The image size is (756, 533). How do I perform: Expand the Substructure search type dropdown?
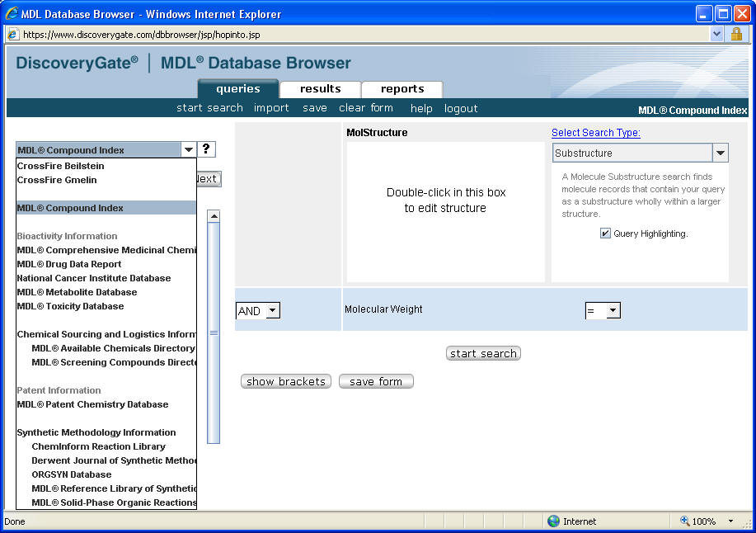(721, 153)
